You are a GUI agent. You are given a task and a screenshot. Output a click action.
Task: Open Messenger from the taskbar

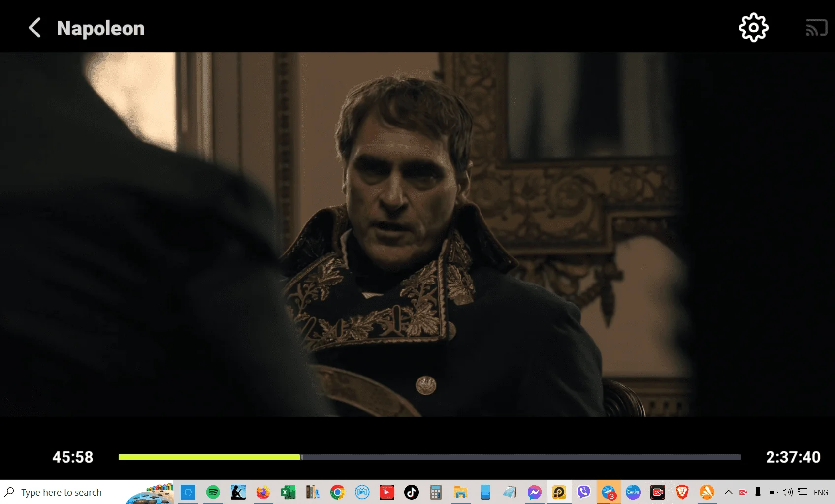(x=534, y=492)
